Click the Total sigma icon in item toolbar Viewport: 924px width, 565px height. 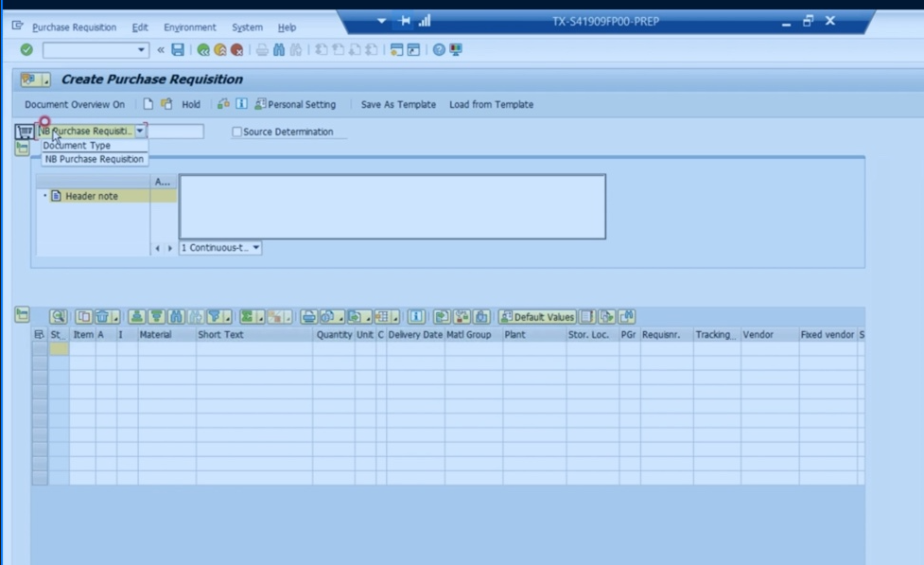point(248,317)
